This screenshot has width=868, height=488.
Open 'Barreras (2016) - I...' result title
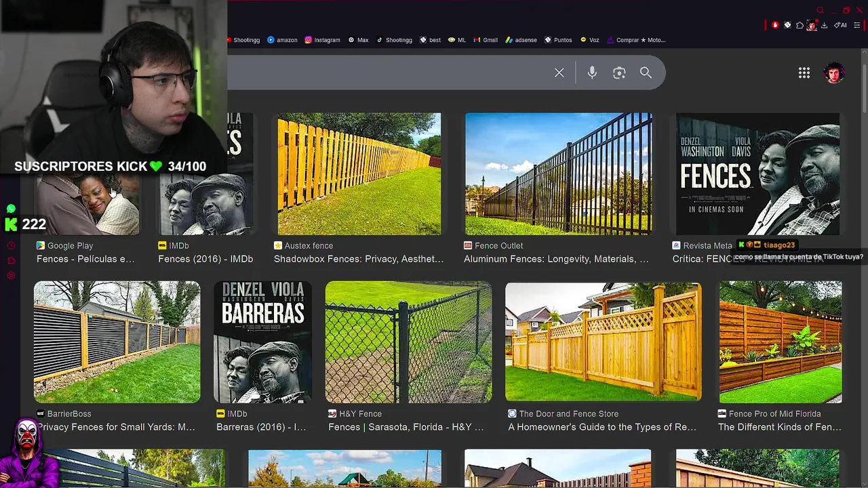tap(261, 427)
